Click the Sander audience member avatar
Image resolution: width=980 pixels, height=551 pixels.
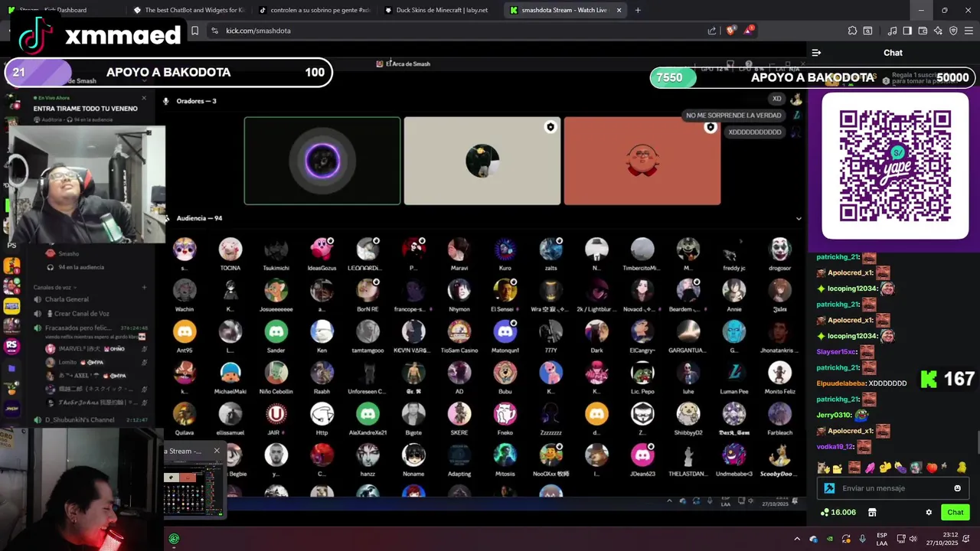click(x=276, y=331)
